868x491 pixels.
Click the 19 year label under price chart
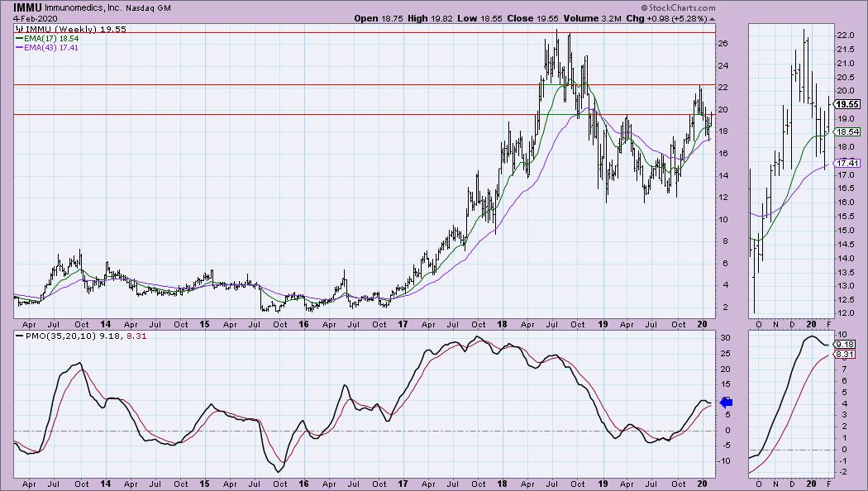click(603, 324)
